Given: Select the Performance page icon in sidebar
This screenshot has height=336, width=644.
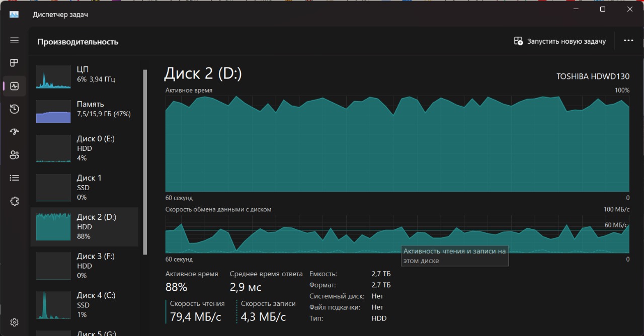Looking at the screenshot, I should (14, 86).
